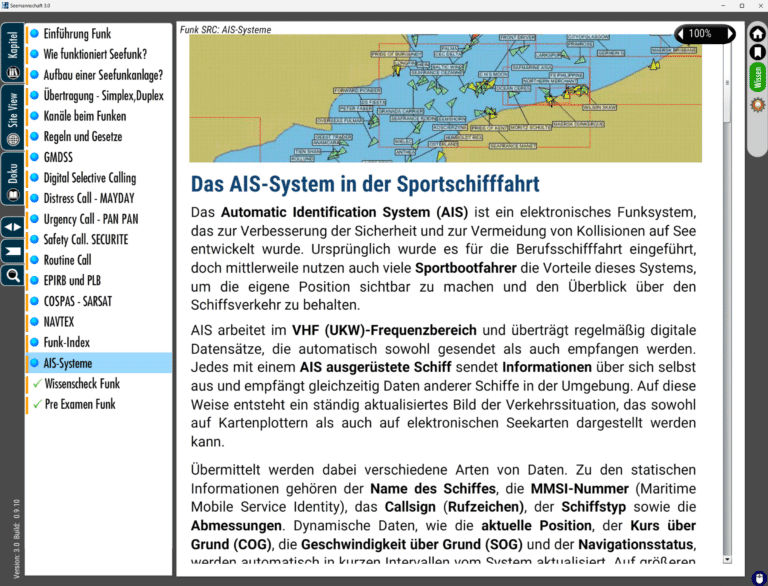Click green checkmark beside Pre Examen Funk
Image resolution: width=768 pixels, height=586 pixels.
point(37,404)
